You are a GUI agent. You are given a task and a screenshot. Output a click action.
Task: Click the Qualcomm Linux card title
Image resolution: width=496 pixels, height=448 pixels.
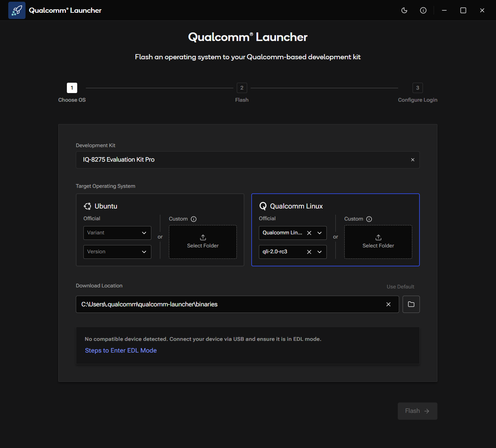(296, 206)
